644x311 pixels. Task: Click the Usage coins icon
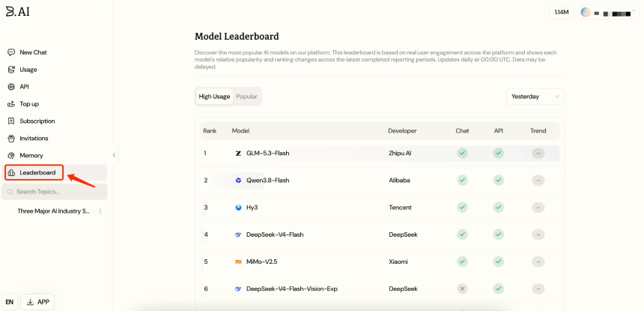[x=11, y=70]
